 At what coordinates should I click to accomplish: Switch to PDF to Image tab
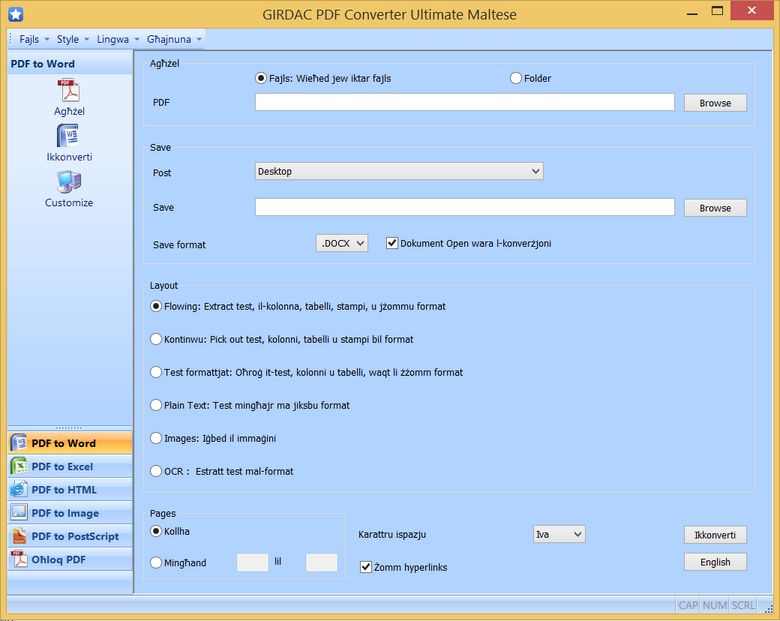click(70, 513)
